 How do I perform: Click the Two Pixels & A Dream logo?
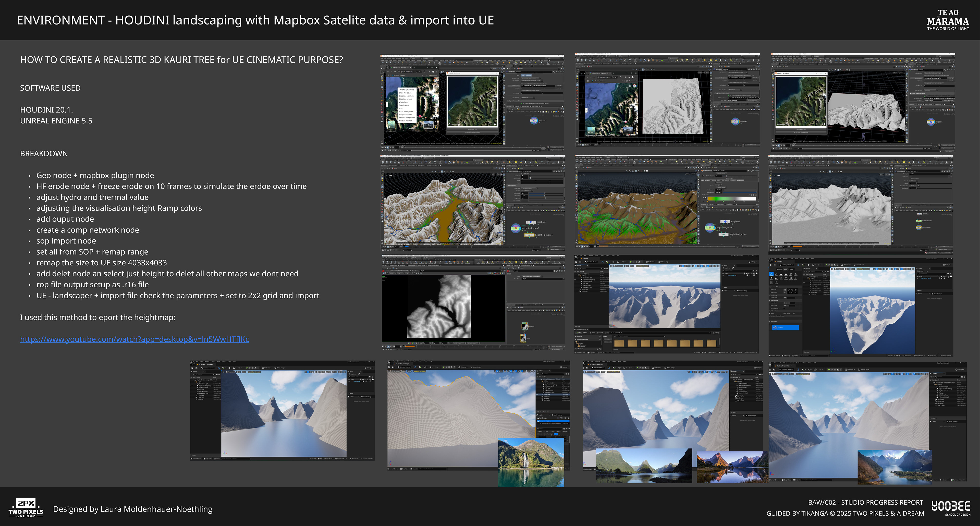point(26,508)
